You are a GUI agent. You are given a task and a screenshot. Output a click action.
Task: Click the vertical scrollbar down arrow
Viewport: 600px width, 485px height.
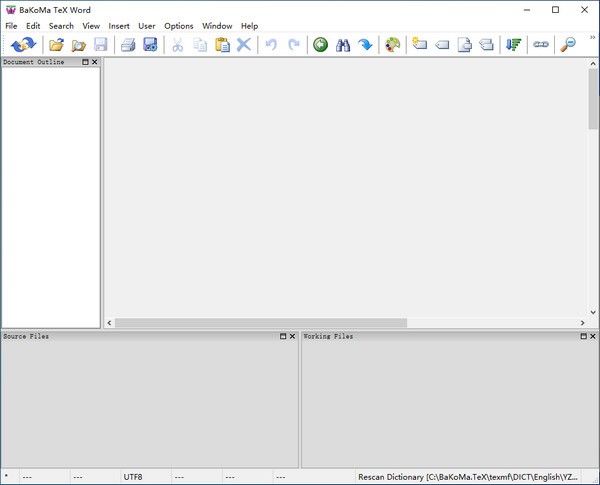(593, 312)
